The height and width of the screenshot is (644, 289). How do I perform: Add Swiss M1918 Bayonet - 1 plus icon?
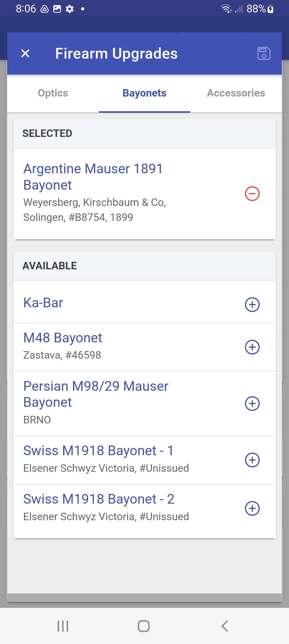tap(252, 460)
